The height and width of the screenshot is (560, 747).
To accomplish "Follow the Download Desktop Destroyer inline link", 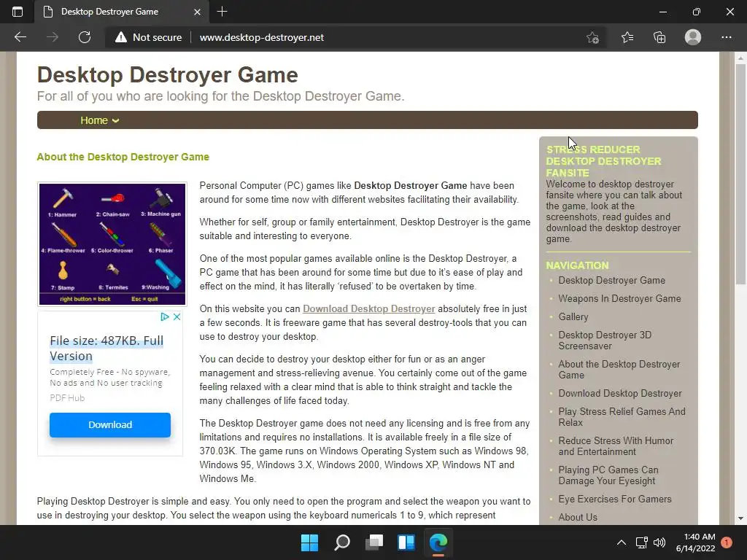I will point(368,308).
